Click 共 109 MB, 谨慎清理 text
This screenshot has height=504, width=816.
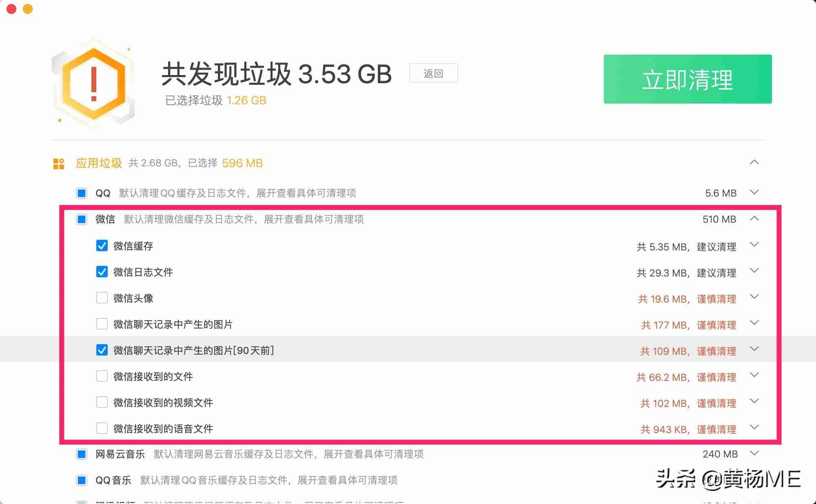(x=688, y=351)
